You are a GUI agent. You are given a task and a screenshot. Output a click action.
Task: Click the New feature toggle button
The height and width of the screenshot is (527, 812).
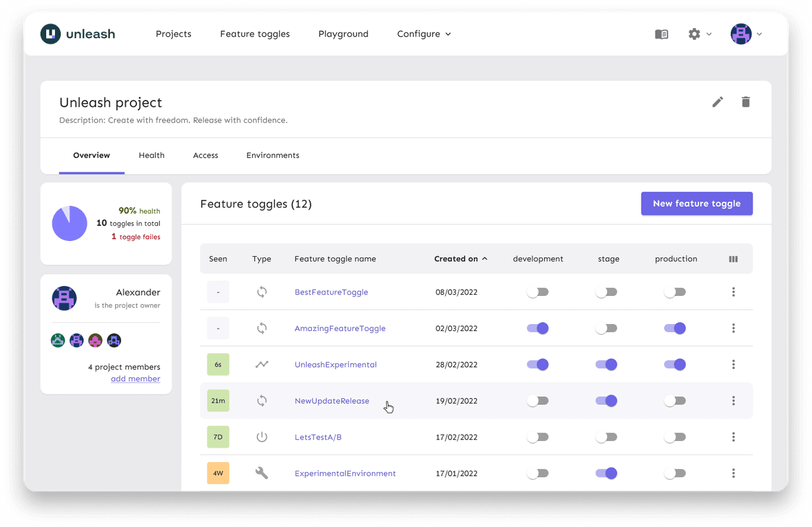click(x=696, y=204)
